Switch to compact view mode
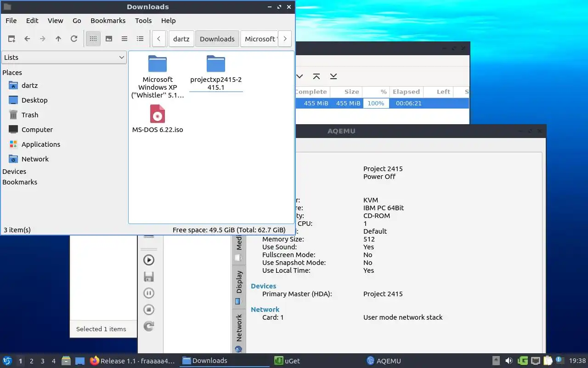Image resolution: width=588 pixels, height=368 pixels. tap(124, 39)
